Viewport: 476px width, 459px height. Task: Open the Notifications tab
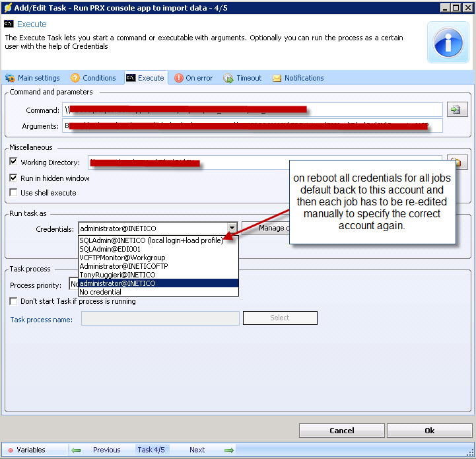298,78
